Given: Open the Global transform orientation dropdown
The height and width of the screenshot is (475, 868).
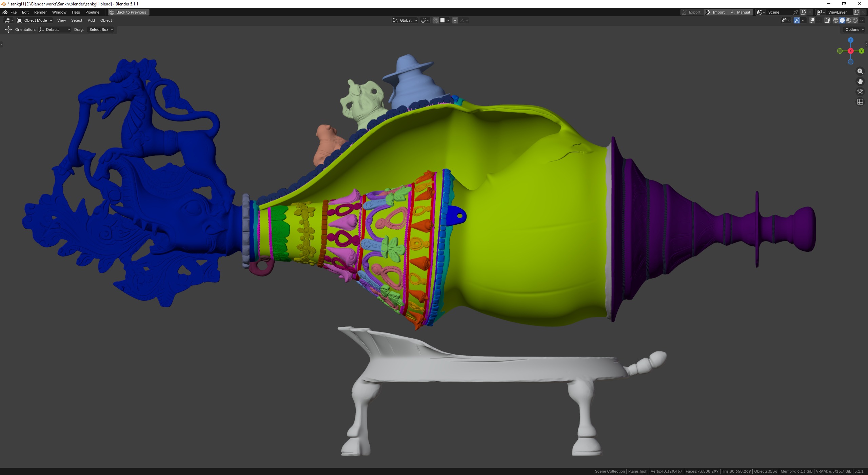Looking at the screenshot, I should tap(405, 20).
